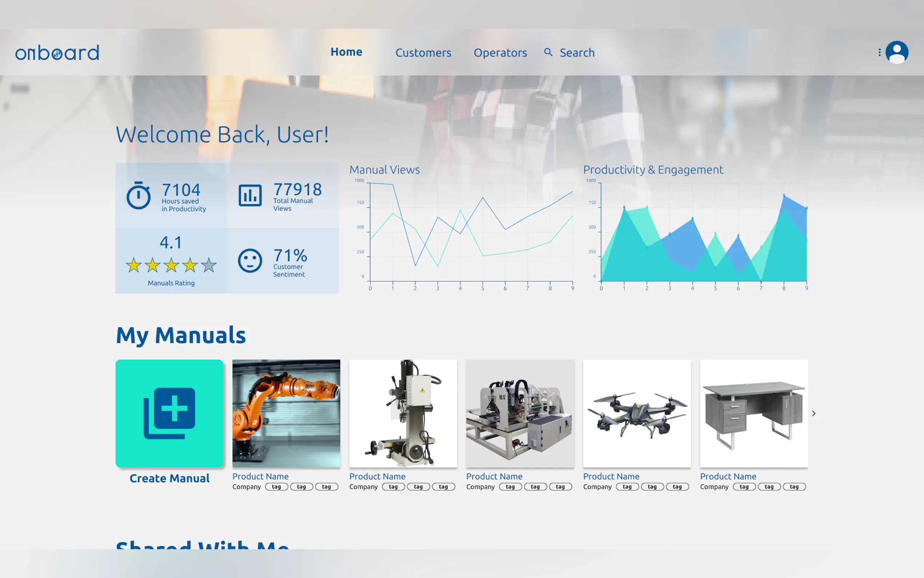The width and height of the screenshot is (924, 578).
Task: Click the Create Manual label
Action: coord(169,478)
